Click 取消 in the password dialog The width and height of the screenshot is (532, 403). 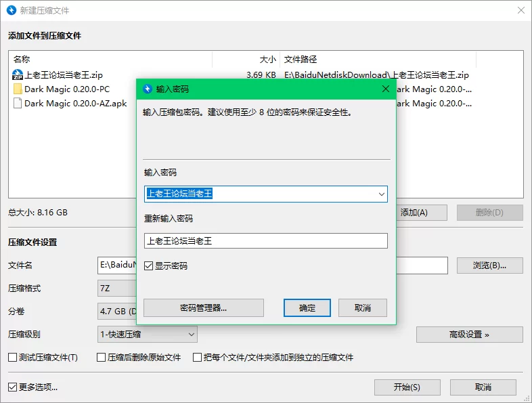[363, 308]
